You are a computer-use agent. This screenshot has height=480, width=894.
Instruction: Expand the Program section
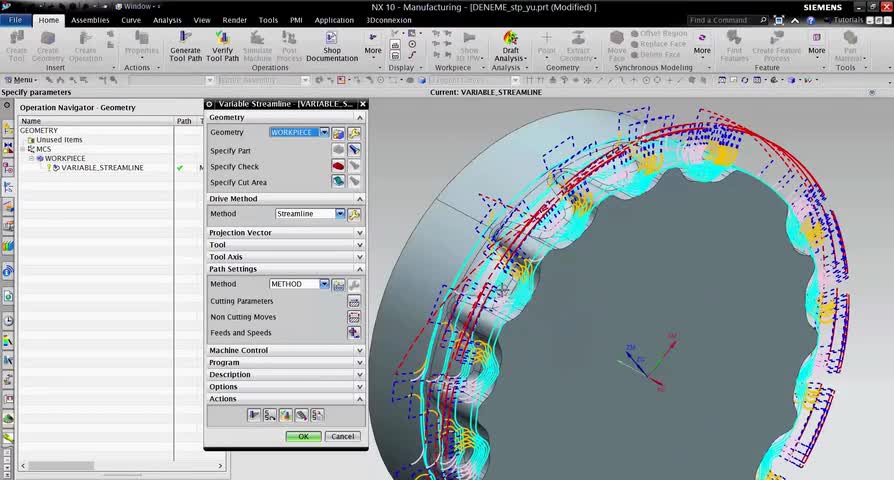[286, 362]
